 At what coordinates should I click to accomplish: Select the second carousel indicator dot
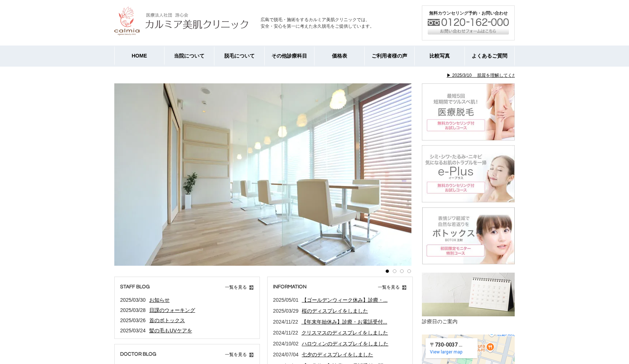pyautogui.click(x=395, y=271)
